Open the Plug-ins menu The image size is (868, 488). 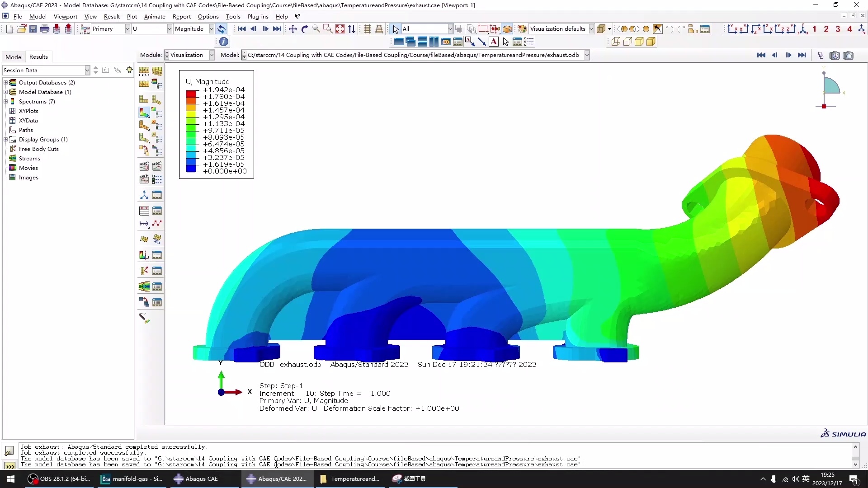click(x=258, y=17)
